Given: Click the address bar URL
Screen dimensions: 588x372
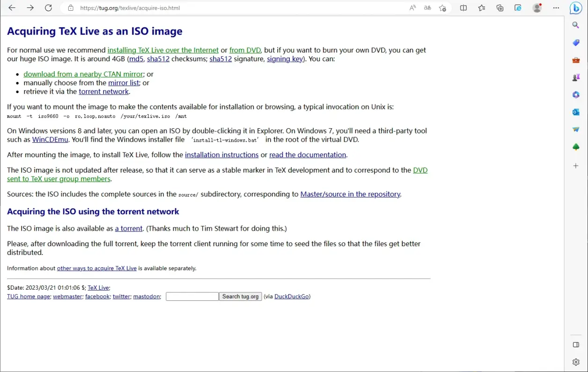Looking at the screenshot, I should click(x=130, y=8).
